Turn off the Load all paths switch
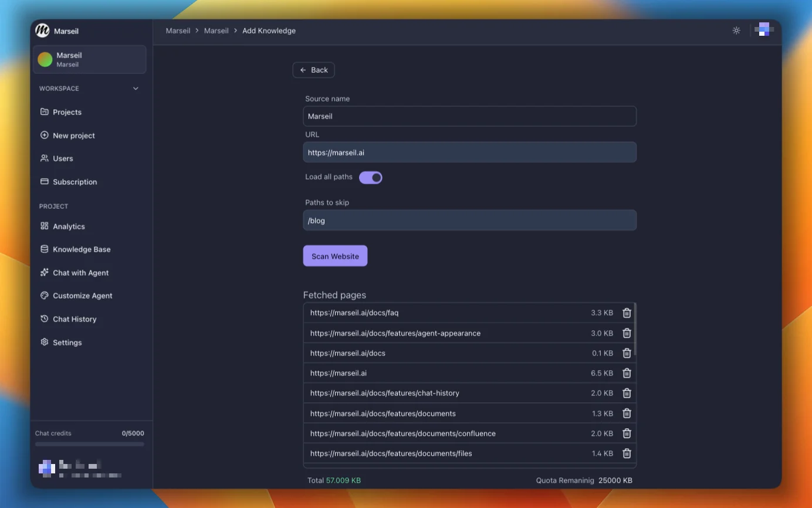 click(x=371, y=177)
